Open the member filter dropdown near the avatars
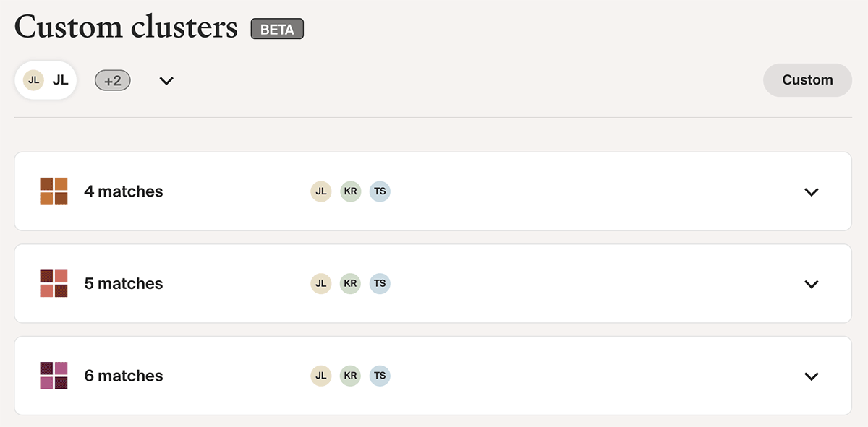The height and width of the screenshot is (427, 868). click(166, 80)
